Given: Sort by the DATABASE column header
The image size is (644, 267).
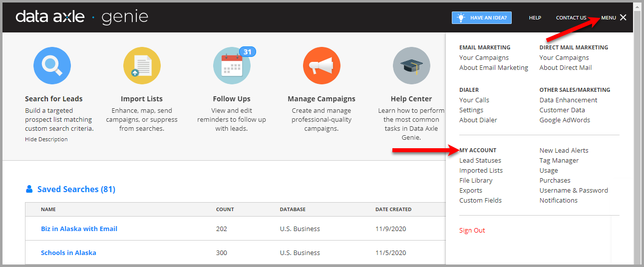Looking at the screenshot, I should point(293,210).
